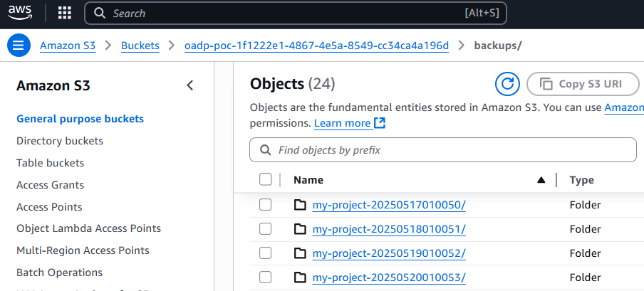Select checkbox for my-project-20250518010051

click(x=265, y=229)
